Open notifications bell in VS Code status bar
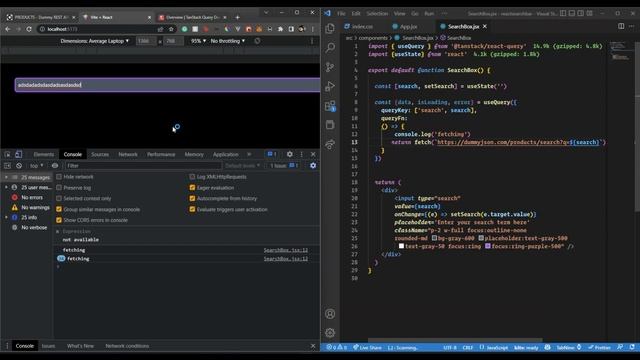Screen dimensions: 640x360 [632, 348]
